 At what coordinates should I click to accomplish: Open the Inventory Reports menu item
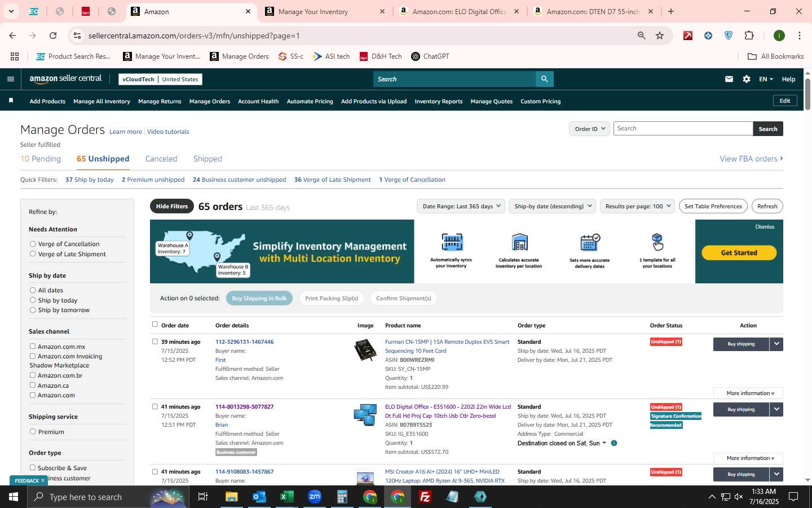[439, 101]
